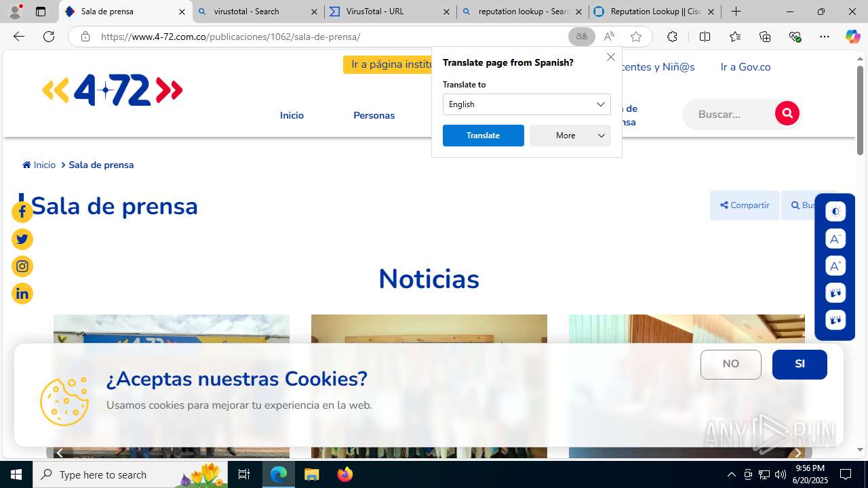
Task: Increase font size with A+ icon
Action: [x=835, y=266]
